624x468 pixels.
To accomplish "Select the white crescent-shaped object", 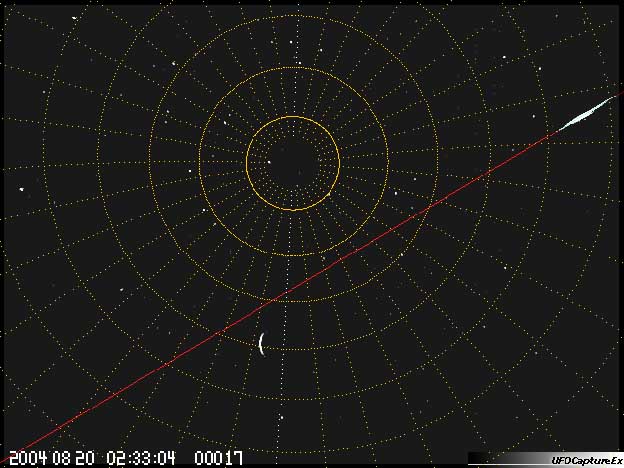I will (261, 344).
